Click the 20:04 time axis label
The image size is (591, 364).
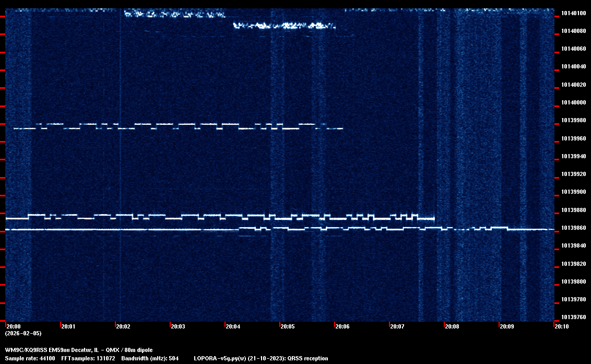(233, 326)
